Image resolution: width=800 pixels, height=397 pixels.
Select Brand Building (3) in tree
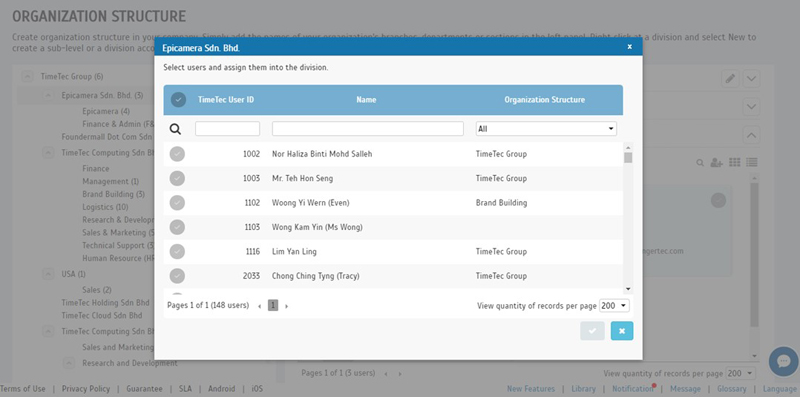(113, 194)
